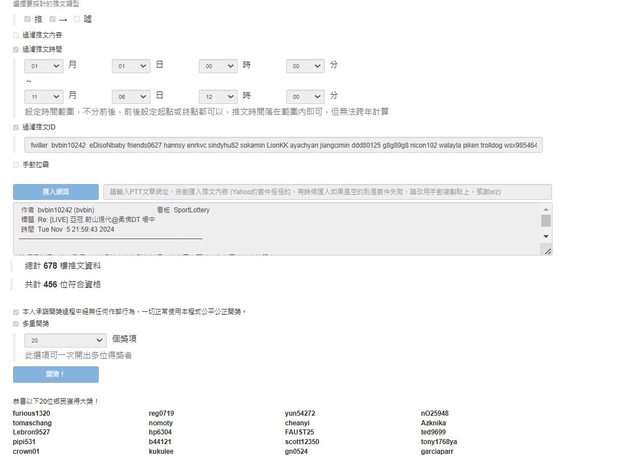The width and height of the screenshot is (640, 464).
Task: Click the 匯入網頁 import button
Action: [x=56, y=191]
